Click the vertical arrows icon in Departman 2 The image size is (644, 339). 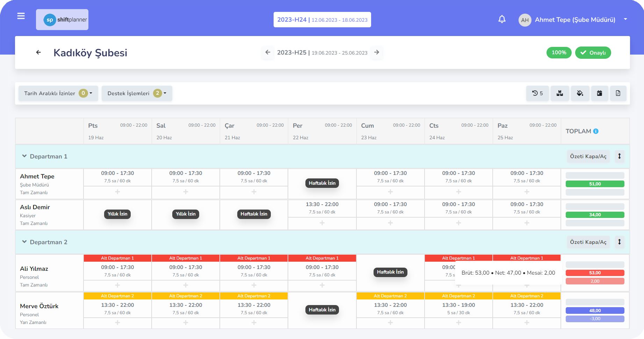[x=620, y=242]
